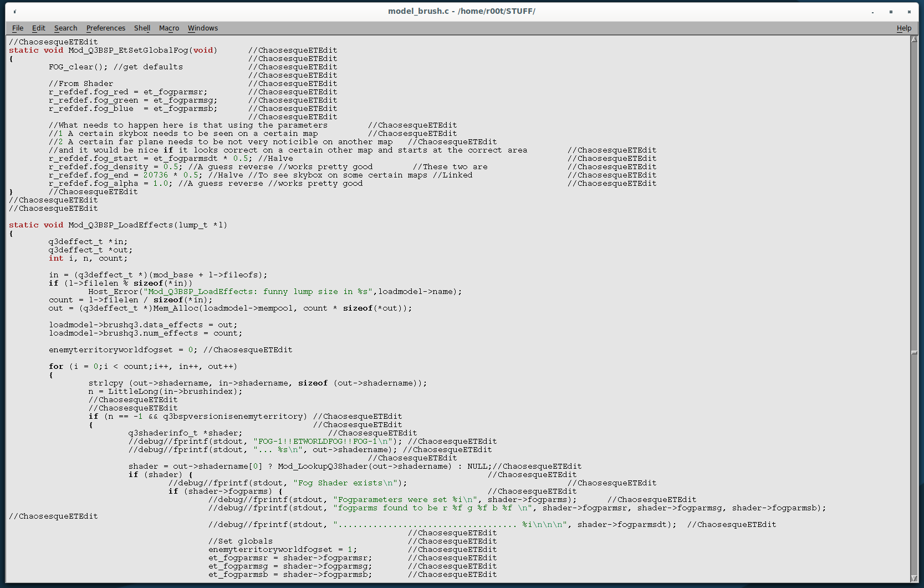Viewport: 924px width, 588px height.
Task: Click on 'Host_Error' call
Action: (113, 292)
